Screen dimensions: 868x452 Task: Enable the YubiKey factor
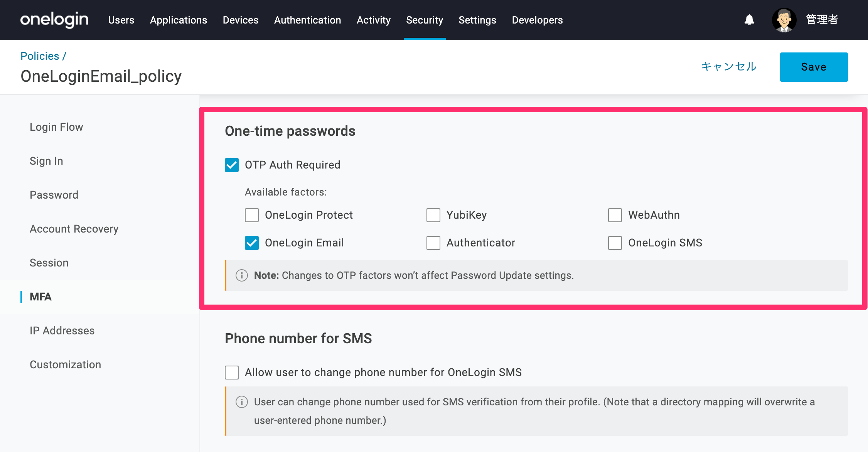433,215
